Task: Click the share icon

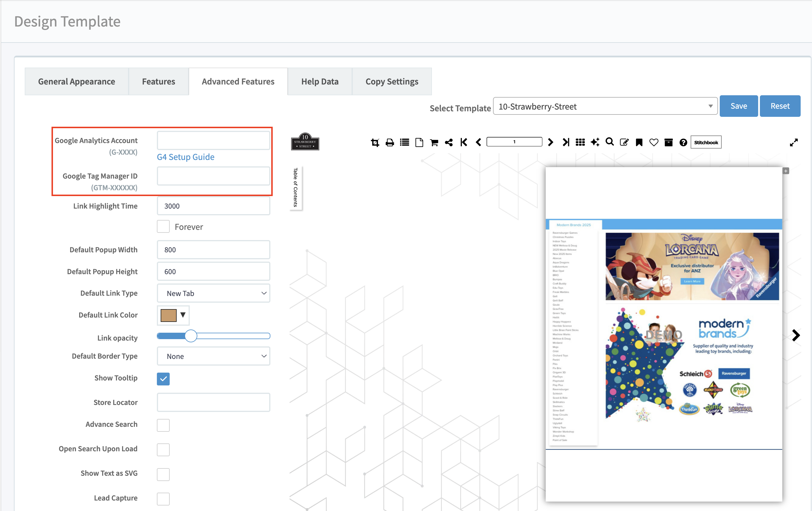Action: point(448,142)
